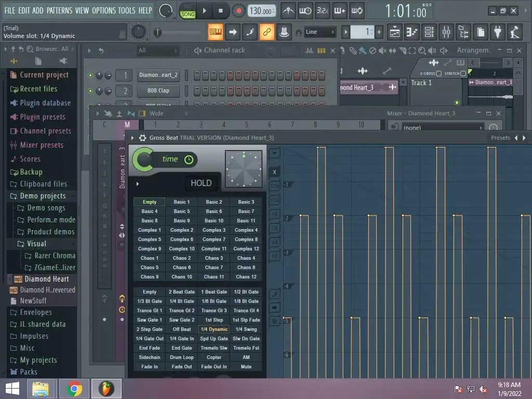Click the Gross Beat gear settings icon
Image resolution: width=532 pixels, height=399 pixels.
[143, 138]
